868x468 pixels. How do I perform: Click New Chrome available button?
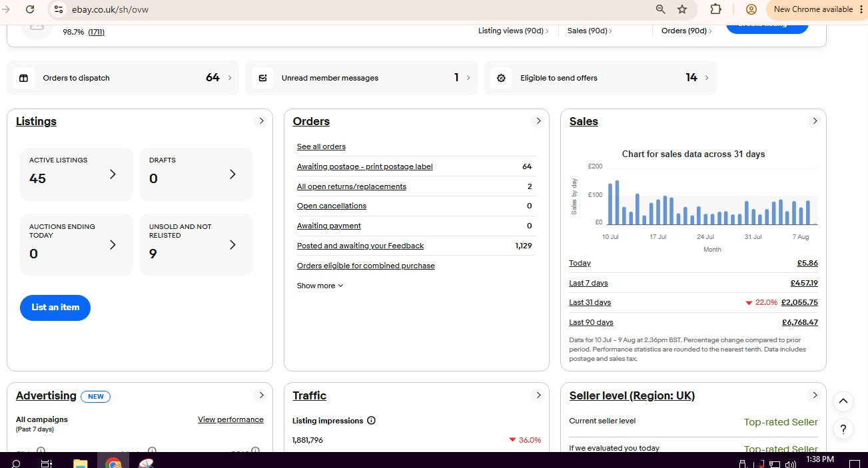[x=813, y=9]
